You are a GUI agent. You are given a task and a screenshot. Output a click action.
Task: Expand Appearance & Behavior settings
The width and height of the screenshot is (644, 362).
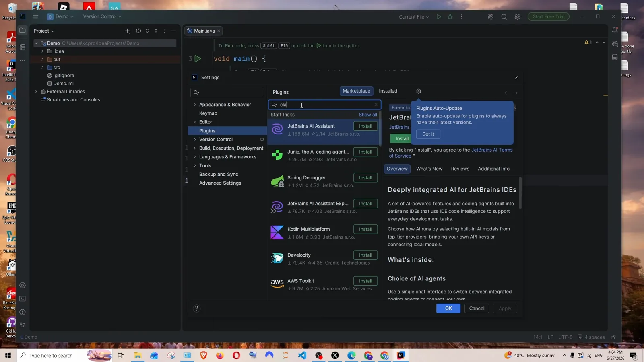click(195, 105)
